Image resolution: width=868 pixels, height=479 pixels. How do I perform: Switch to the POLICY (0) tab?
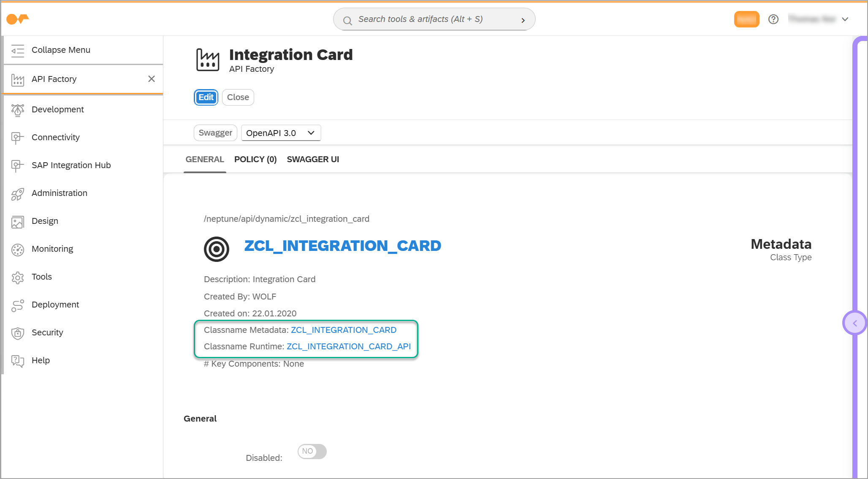(255, 160)
